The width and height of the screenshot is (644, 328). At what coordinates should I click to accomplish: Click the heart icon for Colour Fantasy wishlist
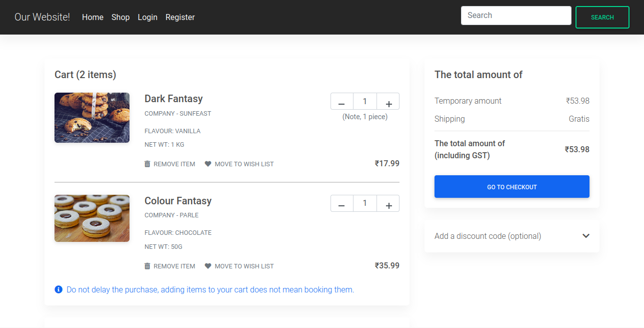coord(207,266)
